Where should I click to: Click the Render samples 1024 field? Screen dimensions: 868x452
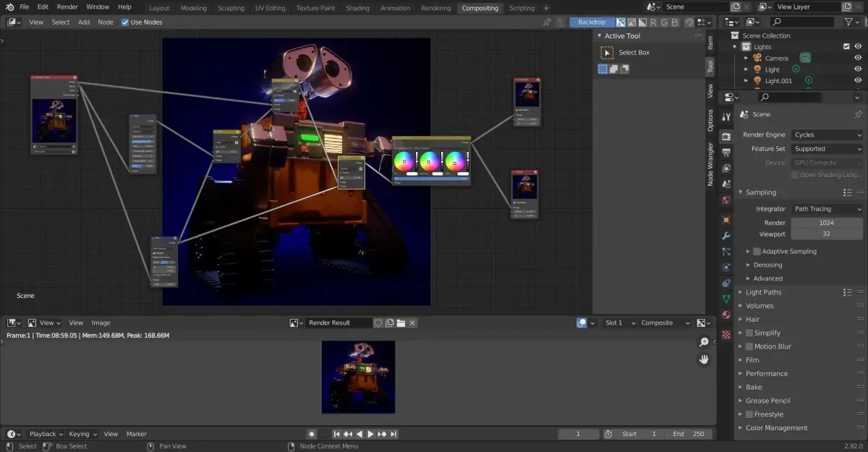click(827, 223)
